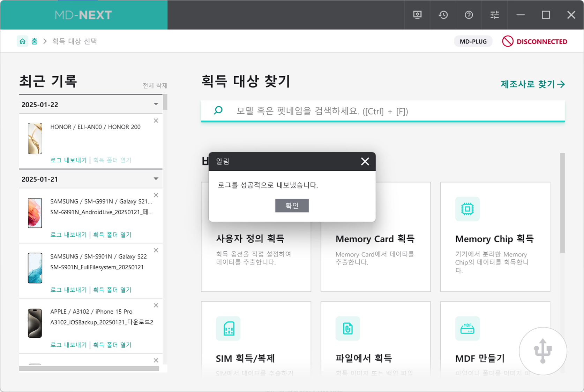Click 확인 in the alert dialog
Viewport: 584px width, 392px height.
(292, 206)
